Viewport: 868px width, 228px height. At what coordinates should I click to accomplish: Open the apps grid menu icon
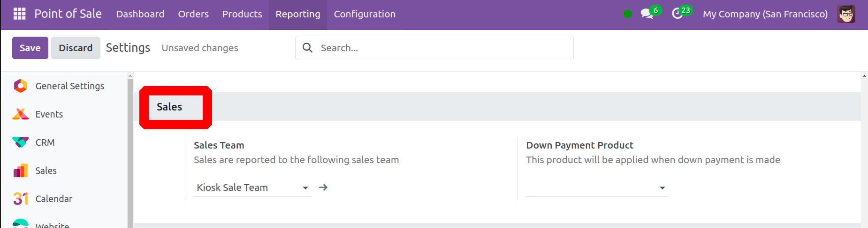click(19, 14)
